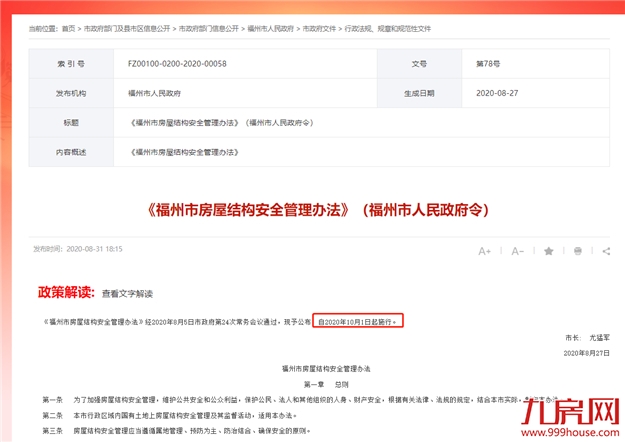Click the 生成日期 label cell
The image size is (625, 442).
[419, 93]
